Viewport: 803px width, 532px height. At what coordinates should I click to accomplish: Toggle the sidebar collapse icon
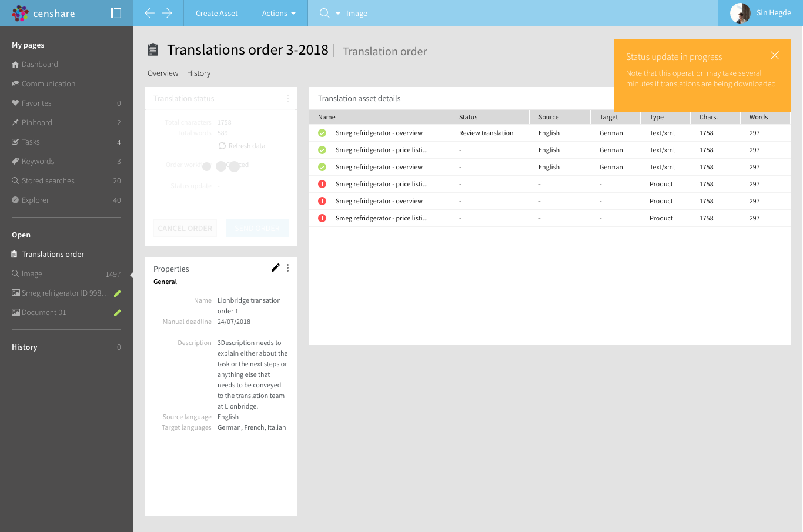click(x=116, y=13)
